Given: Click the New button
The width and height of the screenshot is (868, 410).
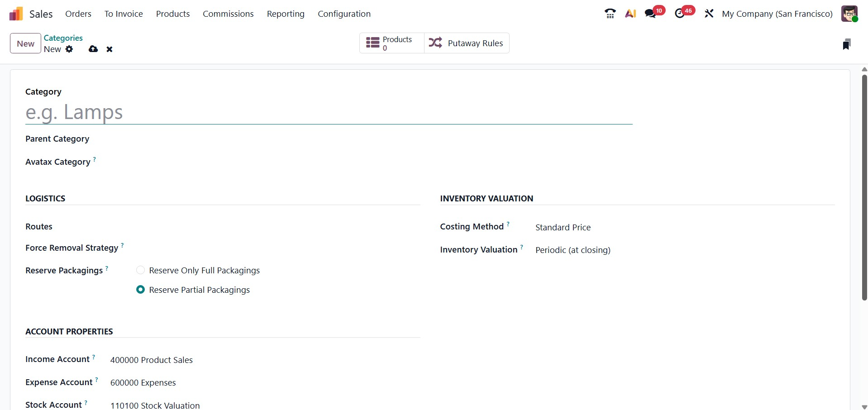Looking at the screenshot, I should click(25, 43).
